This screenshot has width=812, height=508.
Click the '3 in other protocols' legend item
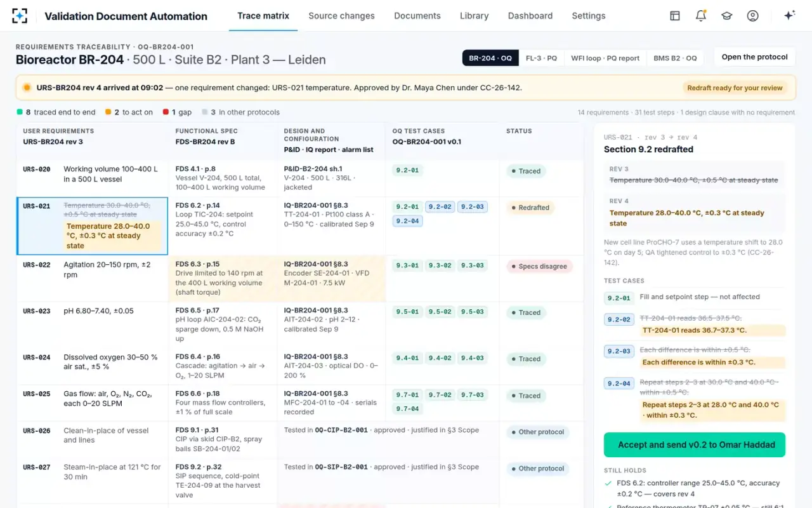pos(240,112)
